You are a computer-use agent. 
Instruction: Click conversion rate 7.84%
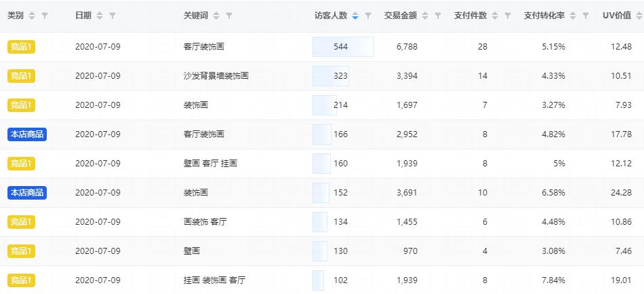tap(553, 280)
